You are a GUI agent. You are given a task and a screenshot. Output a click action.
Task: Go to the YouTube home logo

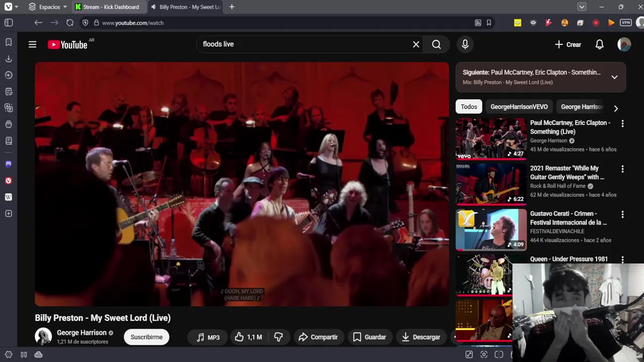tap(68, 45)
